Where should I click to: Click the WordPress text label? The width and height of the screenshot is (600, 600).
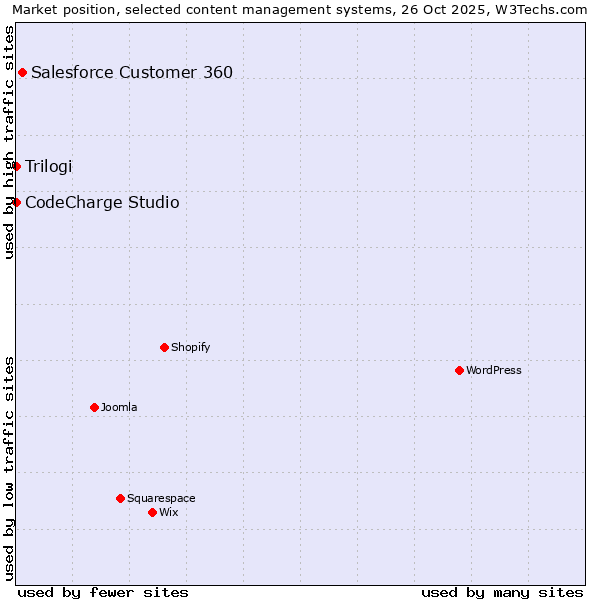[494, 370]
